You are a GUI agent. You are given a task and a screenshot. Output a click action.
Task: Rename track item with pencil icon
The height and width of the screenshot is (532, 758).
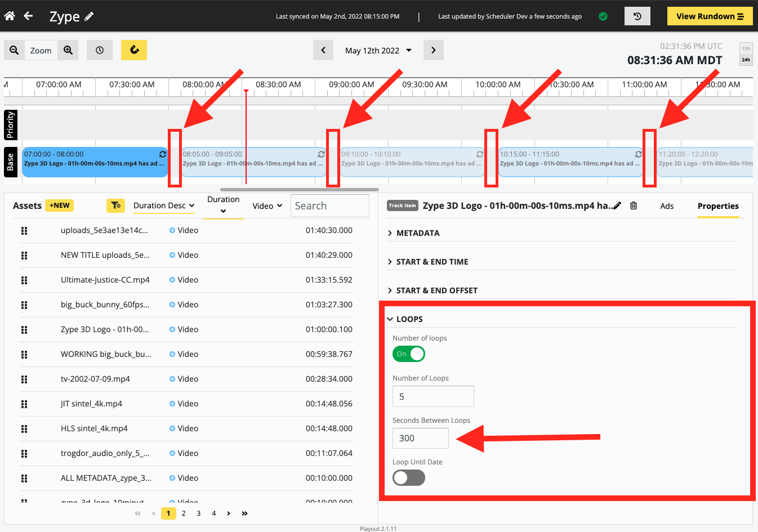(617, 205)
